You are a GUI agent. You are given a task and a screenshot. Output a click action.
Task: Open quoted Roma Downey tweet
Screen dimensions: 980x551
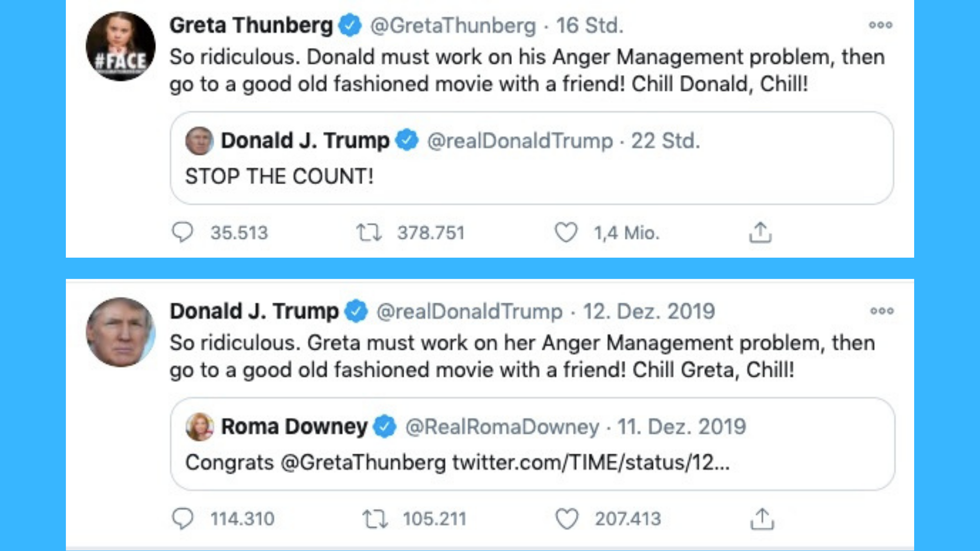[532, 444]
